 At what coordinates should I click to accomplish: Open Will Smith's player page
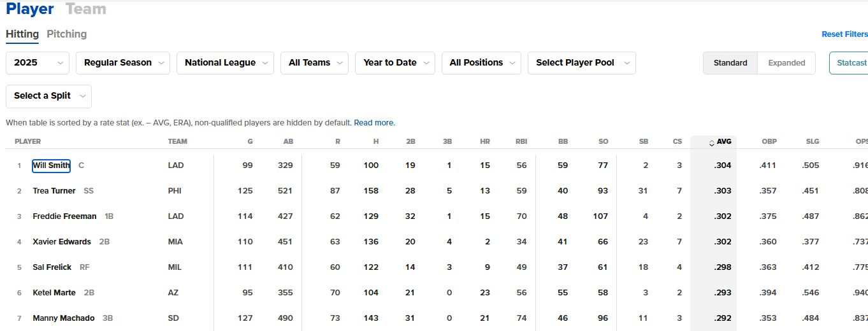pyautogui.click(x=51, y=165)
